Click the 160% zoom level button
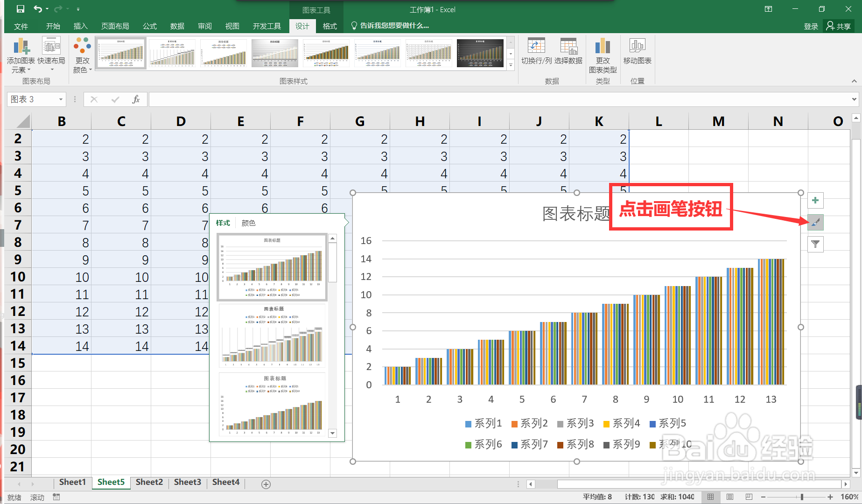 849,497
